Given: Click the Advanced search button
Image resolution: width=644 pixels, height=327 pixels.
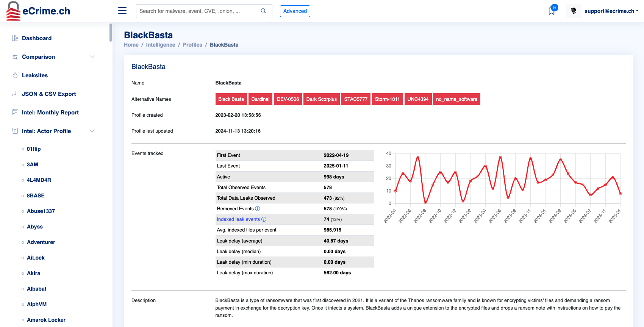Looking at the screenshot, I should 295,11.
